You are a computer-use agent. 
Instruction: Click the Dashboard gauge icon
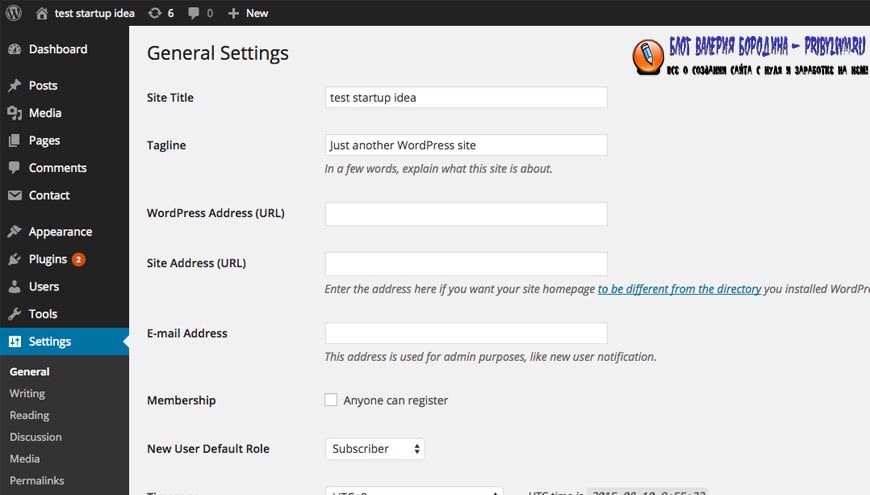[x=14, y=49]
